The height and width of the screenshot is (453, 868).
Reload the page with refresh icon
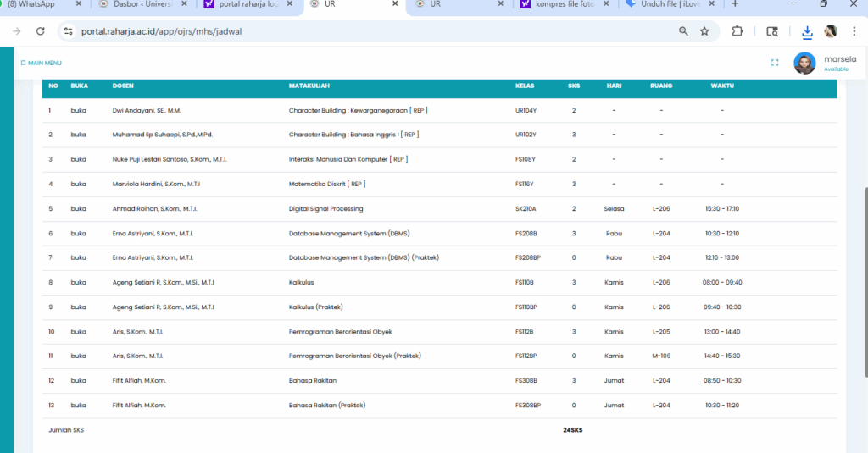[x=40, y=31]
